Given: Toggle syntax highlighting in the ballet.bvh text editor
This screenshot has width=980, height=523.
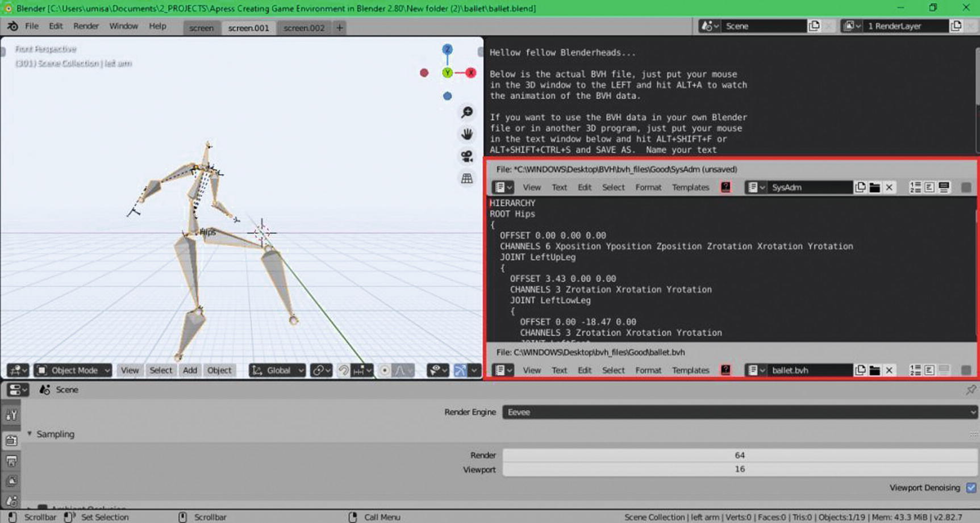Looking at the screenshot, I should (944, 370).
